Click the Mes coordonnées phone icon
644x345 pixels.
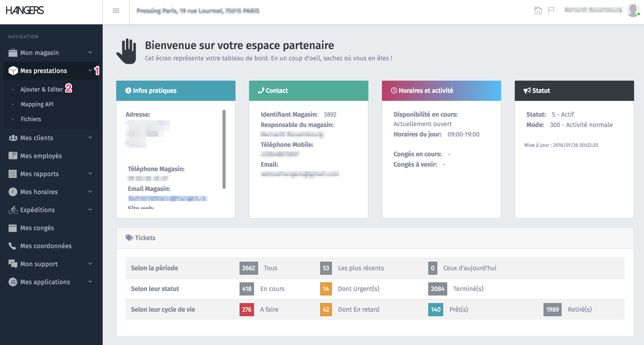tap(12, 246)
